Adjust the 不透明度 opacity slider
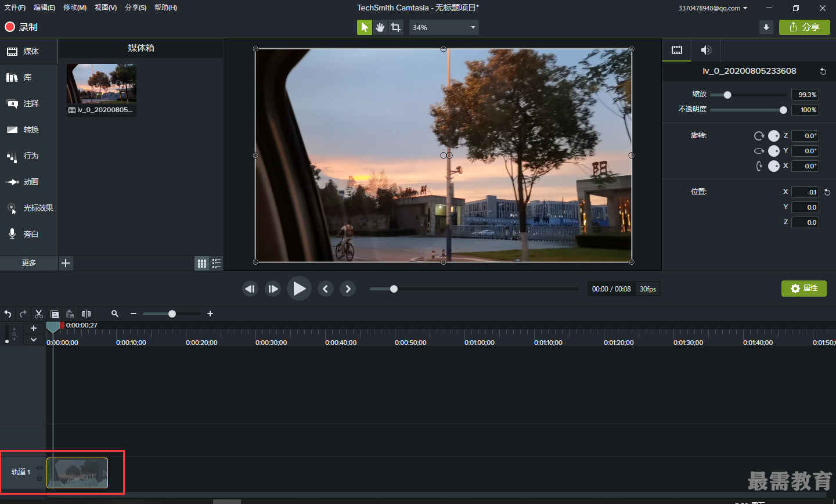836x504 pixels. click(749, 110)
